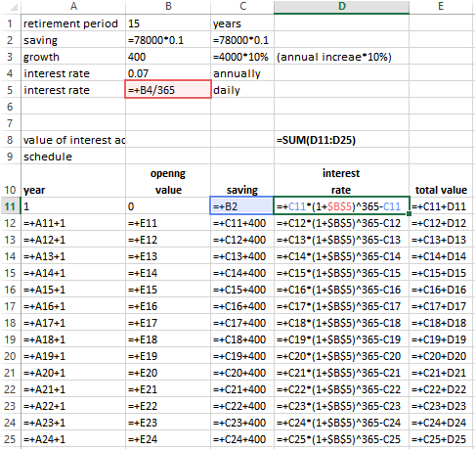Click header cell 'openng value'
This screenshot has height=450, width=476.
[168, 181]
